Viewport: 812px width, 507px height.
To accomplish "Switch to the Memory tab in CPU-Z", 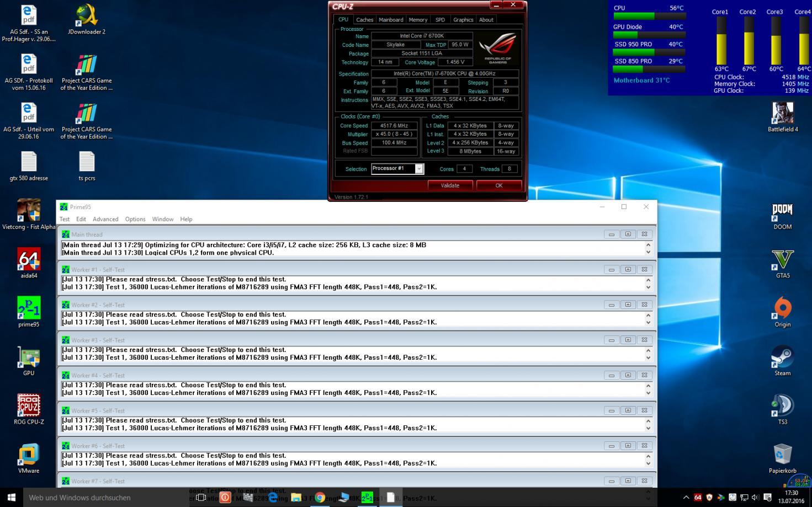I will pyautogui.click(x=418, y=20).
